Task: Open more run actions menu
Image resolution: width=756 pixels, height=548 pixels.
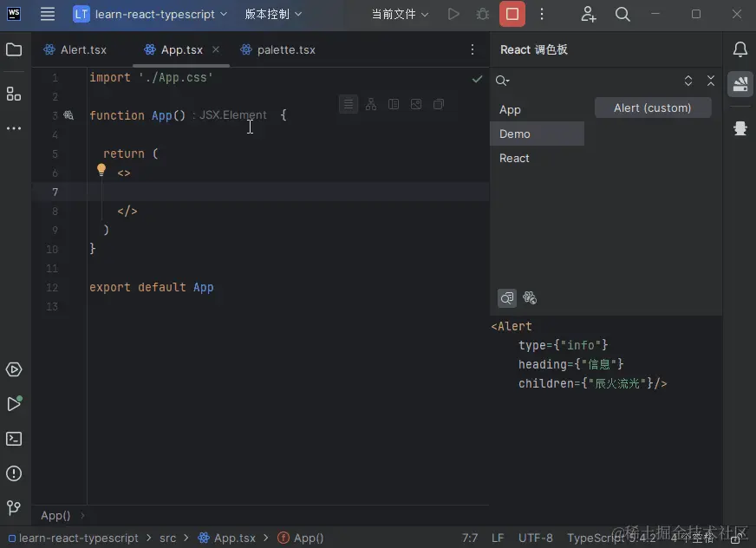Action: (x=542, y=14)
